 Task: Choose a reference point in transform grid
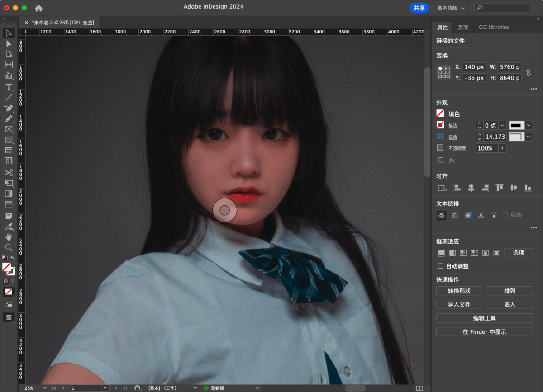click(x=444, y=72)
